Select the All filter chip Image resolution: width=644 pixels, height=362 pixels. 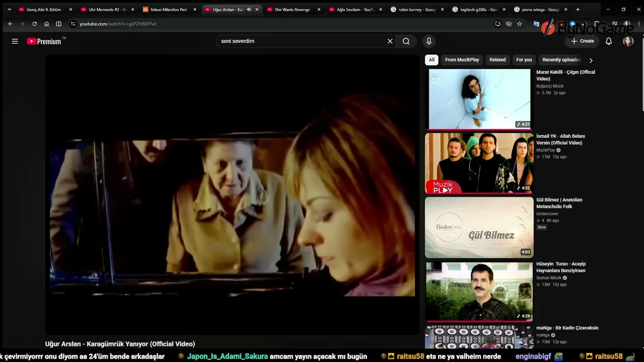(432, 60)
